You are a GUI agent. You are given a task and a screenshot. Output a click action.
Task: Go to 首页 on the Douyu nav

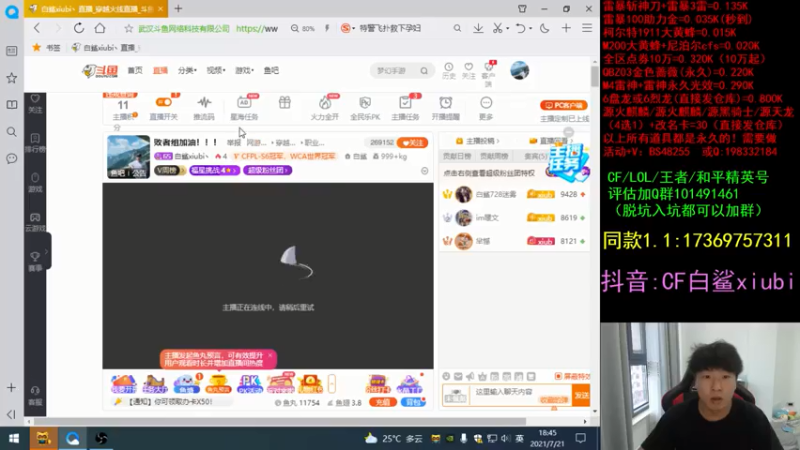coord(135,70)
